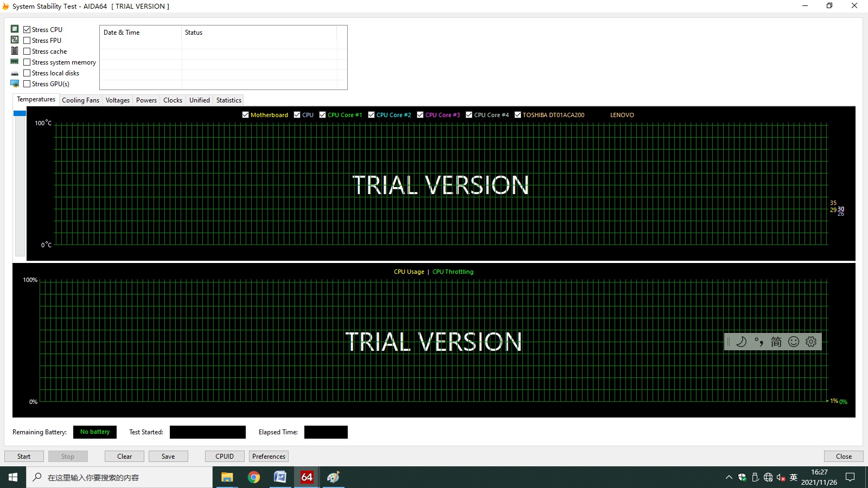Image resolution: width=868 pixels, height=488 pixels.
Task: Click the cache icon beside Stress cache
Action: click(15, 50)
